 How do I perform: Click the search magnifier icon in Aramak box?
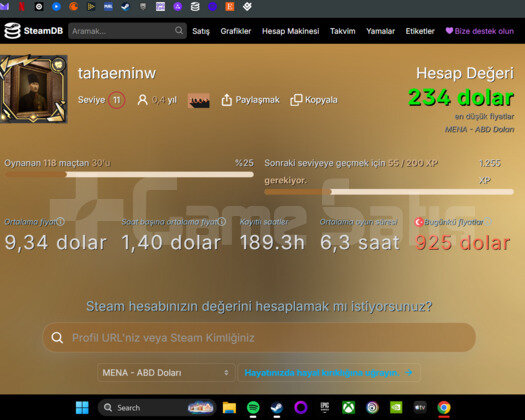pyautogui.click(x=179, y=31)
